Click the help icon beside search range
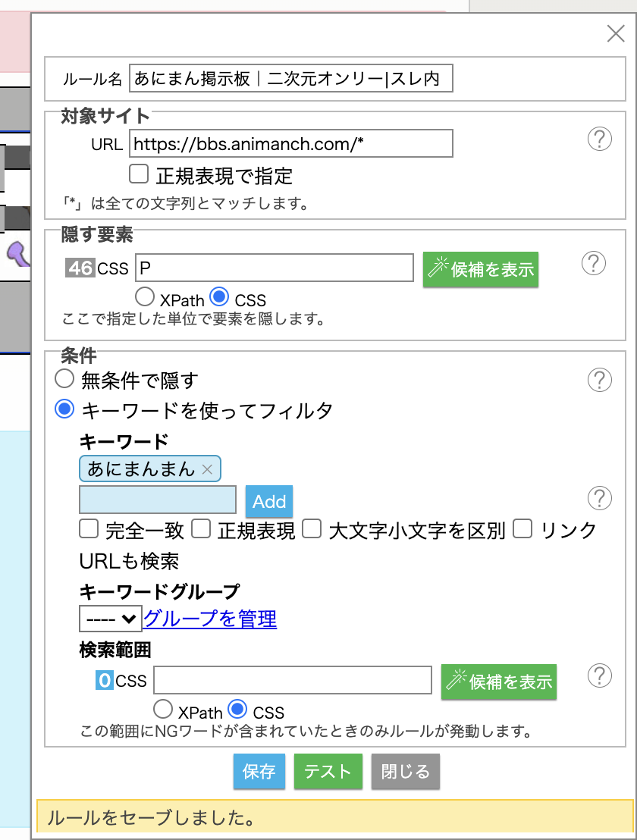Image resolution: width=637 pixels, height=840 pixels. point(600,675)
